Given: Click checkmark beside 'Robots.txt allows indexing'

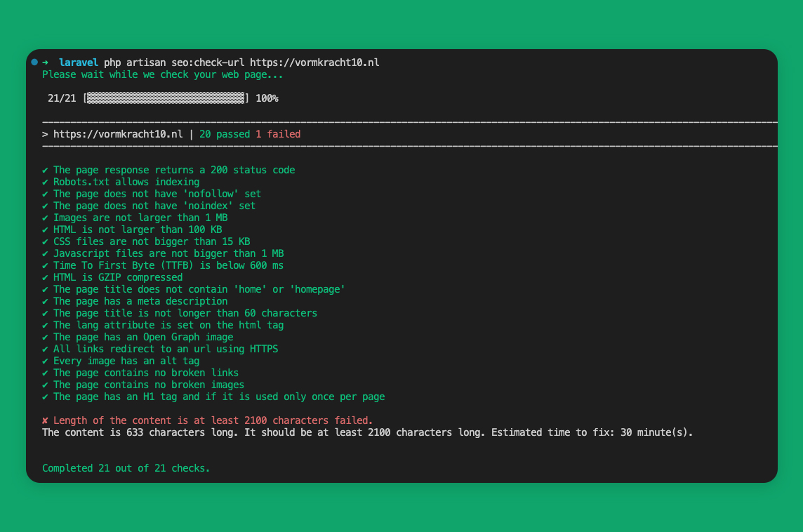Looking at the screenshot, I should (45, 182).
